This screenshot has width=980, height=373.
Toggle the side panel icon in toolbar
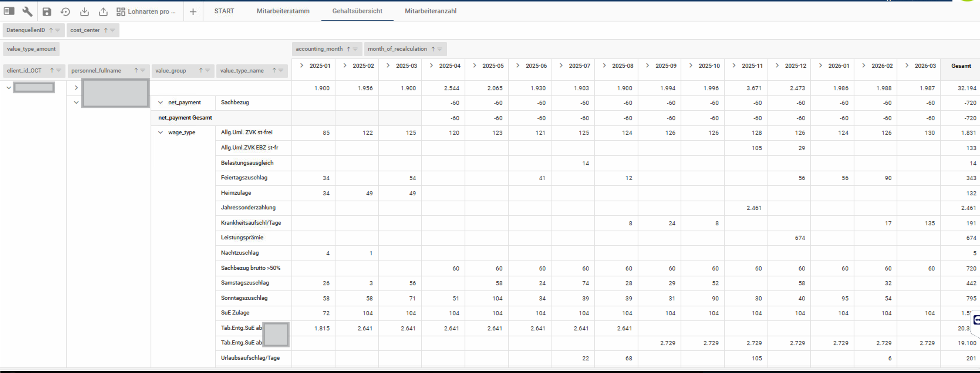pyautogui.click(x=9, y=11)
